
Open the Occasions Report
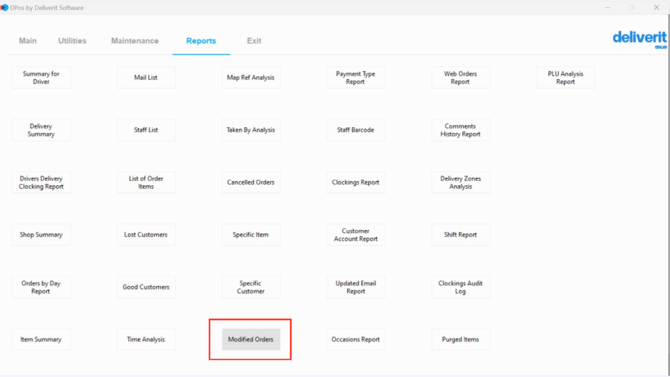(x=356, y=339)
